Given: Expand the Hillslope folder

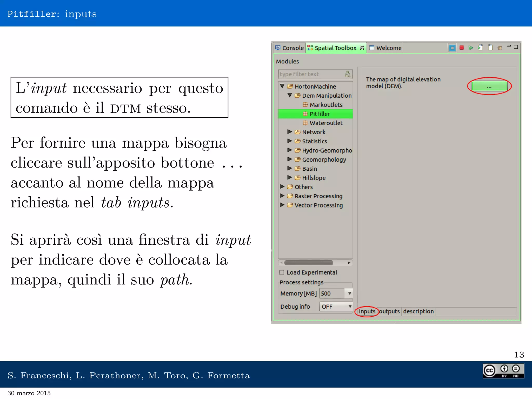Looking at the screenshot, I should (x=290, y=177).
